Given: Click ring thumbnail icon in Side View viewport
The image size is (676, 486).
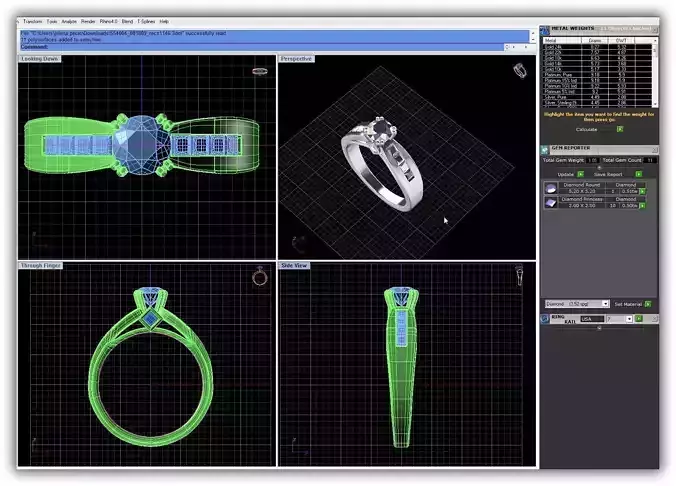Looking at the screenshot, I should pyautogui.click(x=520, y=276).
